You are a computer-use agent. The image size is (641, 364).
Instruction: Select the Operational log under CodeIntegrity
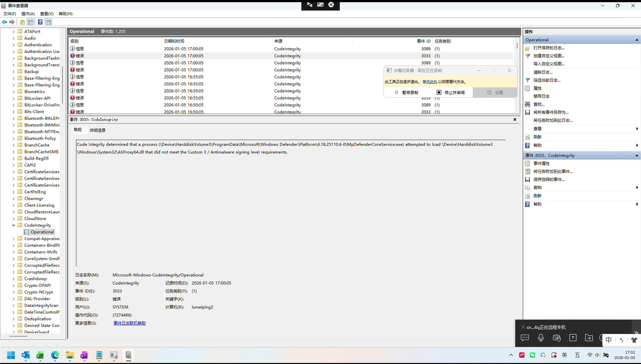(x=42, y=232)
